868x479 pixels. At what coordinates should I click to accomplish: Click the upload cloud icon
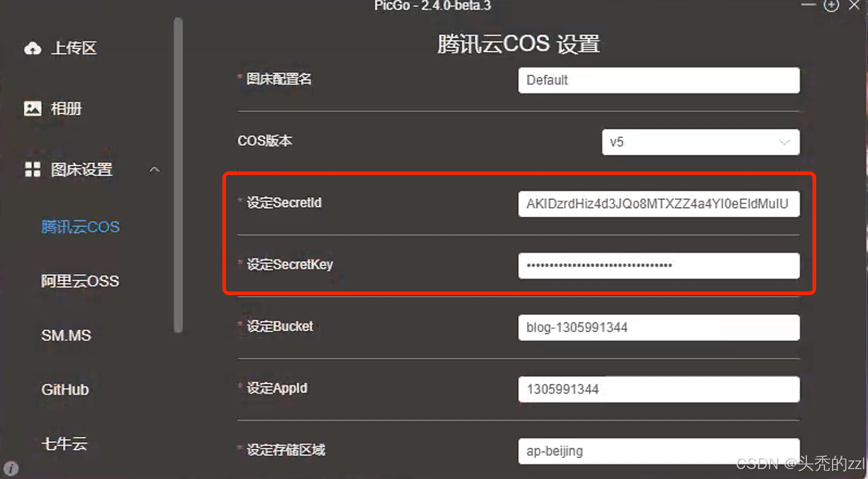32,48
